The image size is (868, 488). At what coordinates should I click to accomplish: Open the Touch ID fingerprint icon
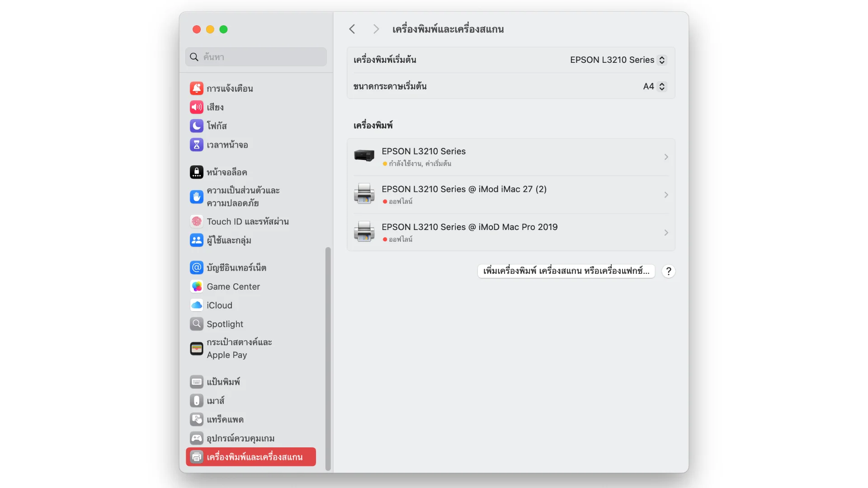196,221
